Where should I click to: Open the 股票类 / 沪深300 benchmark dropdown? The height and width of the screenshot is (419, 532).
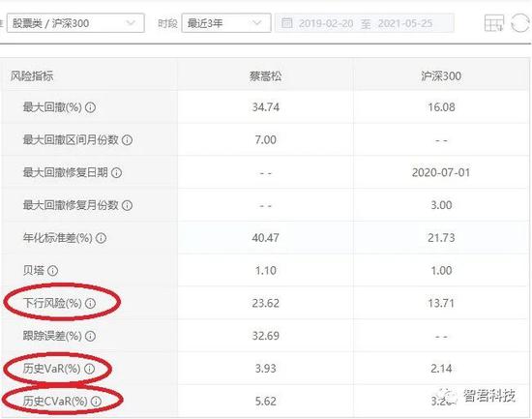pyautogui.click(x=75, y=23)
